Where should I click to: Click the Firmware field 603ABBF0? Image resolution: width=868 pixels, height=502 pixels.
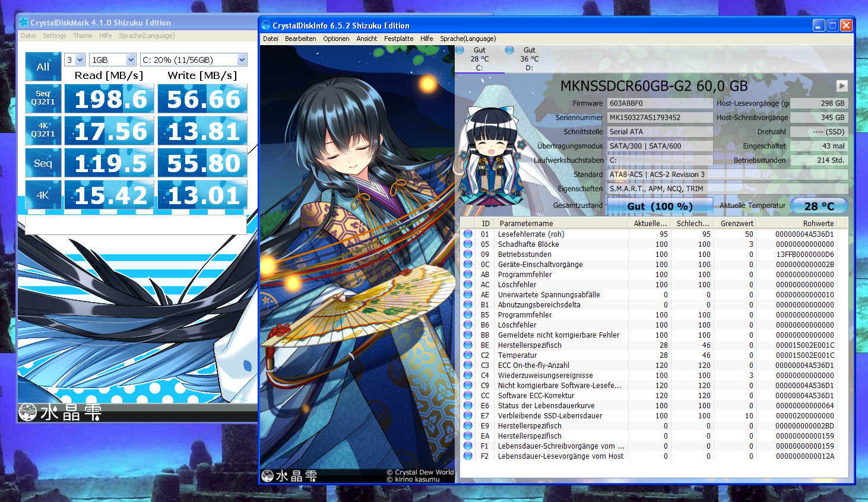(660, 103)
